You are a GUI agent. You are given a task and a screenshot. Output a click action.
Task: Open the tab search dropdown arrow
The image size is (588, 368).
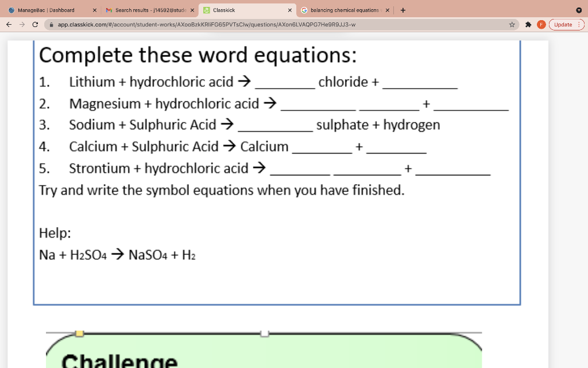click(x=579, y=10)
